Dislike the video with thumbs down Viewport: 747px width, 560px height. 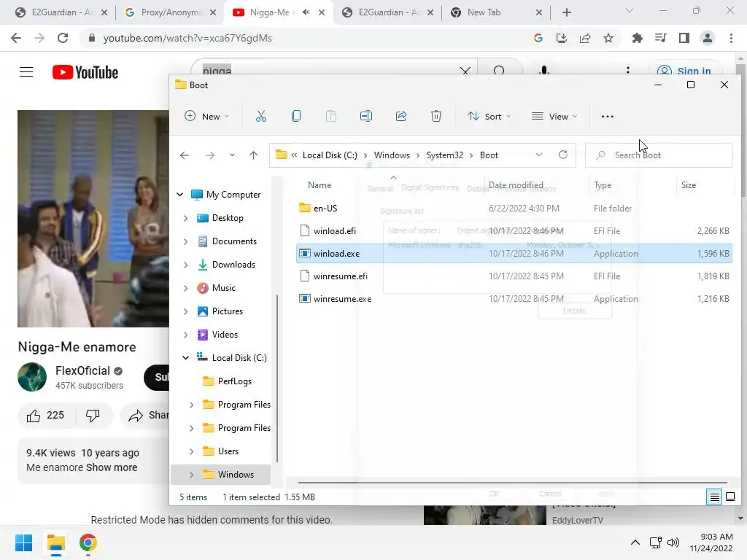tap(93, 416)
